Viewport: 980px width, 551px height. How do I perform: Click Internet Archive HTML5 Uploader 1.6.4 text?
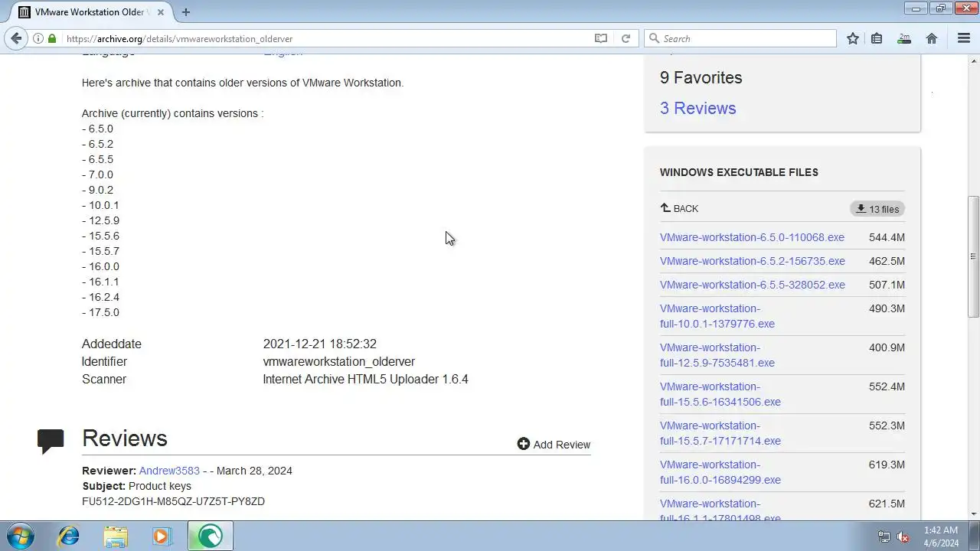(365, 379)
